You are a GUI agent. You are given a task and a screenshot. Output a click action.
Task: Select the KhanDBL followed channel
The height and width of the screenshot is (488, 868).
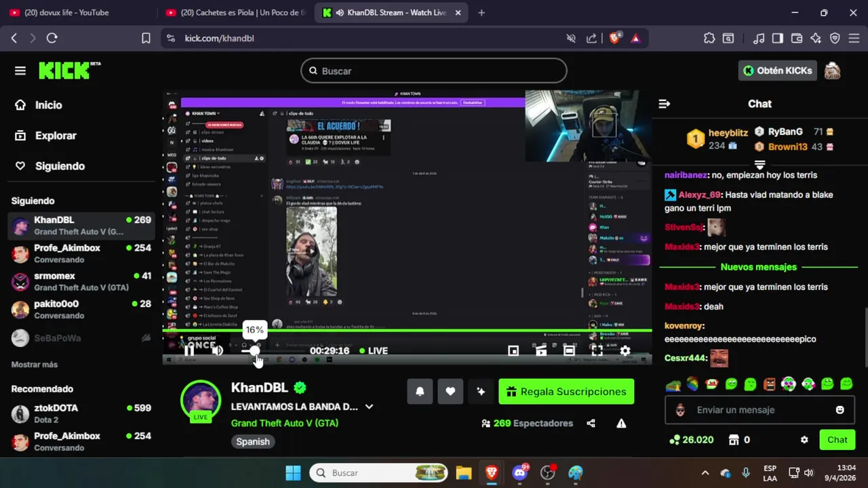click(81, 226)
